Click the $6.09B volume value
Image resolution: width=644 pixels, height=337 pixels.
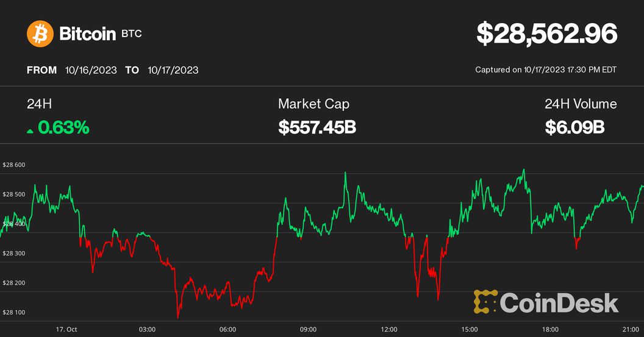pos(574,128)
